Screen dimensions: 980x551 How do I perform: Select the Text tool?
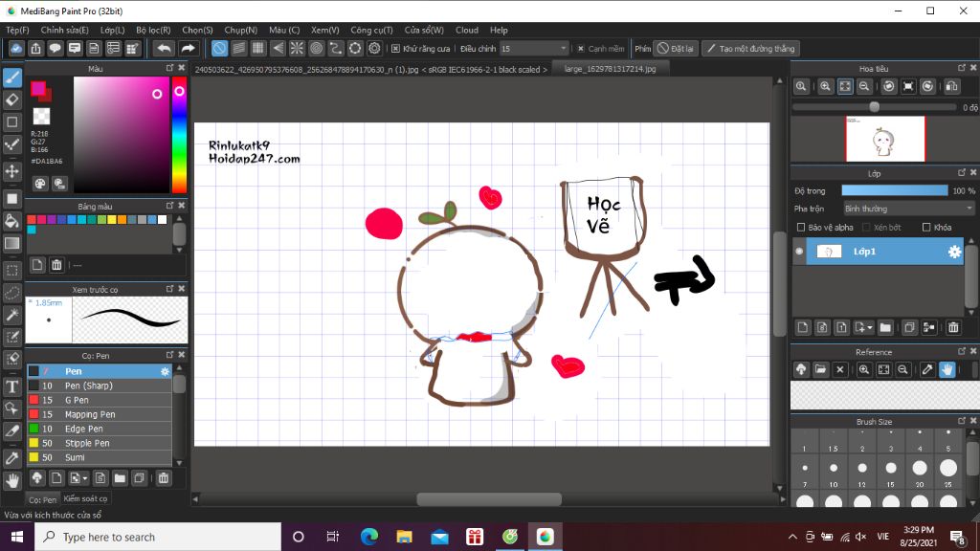click(11, 386)
